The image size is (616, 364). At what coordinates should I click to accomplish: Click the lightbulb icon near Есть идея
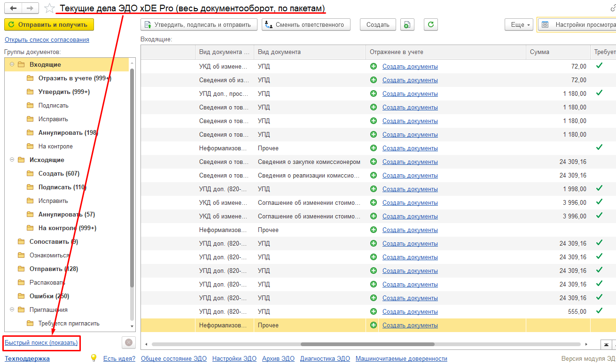tap(94, 358)
